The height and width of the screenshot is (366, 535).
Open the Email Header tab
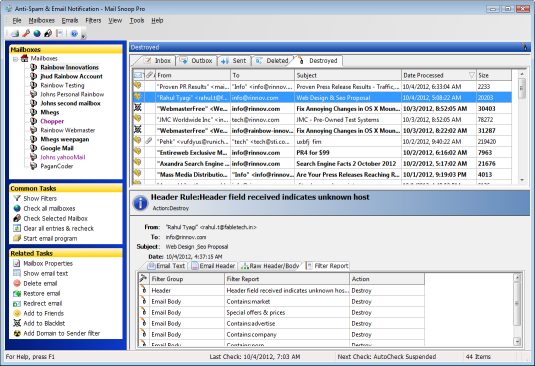(213, 266)
